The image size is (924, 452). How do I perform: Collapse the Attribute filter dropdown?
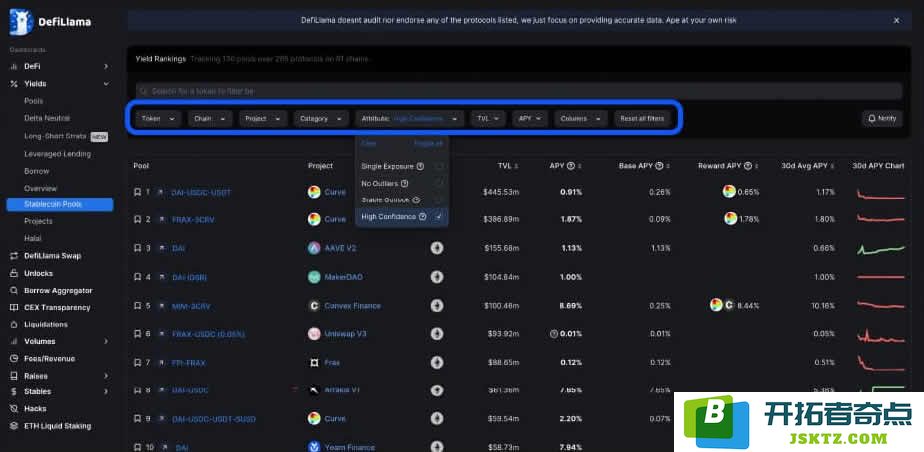410,118
